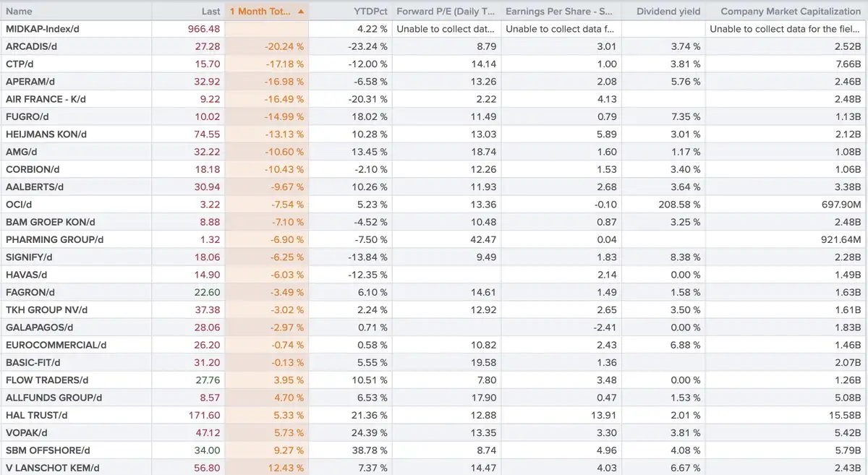The height and width of the screenshot is (475, 868).
Task: Select the AIR FRANCE - K/d row
Action: click(x=434, y=98)
